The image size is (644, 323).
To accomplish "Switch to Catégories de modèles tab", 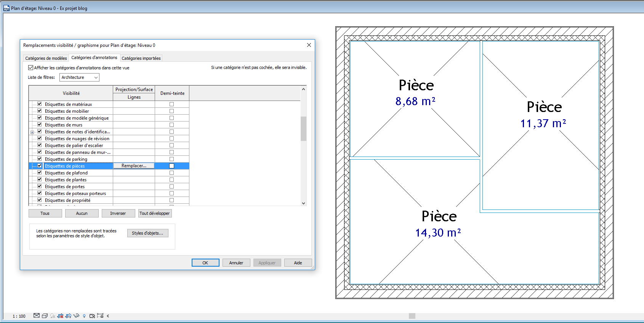I will [x=46, y=58].
